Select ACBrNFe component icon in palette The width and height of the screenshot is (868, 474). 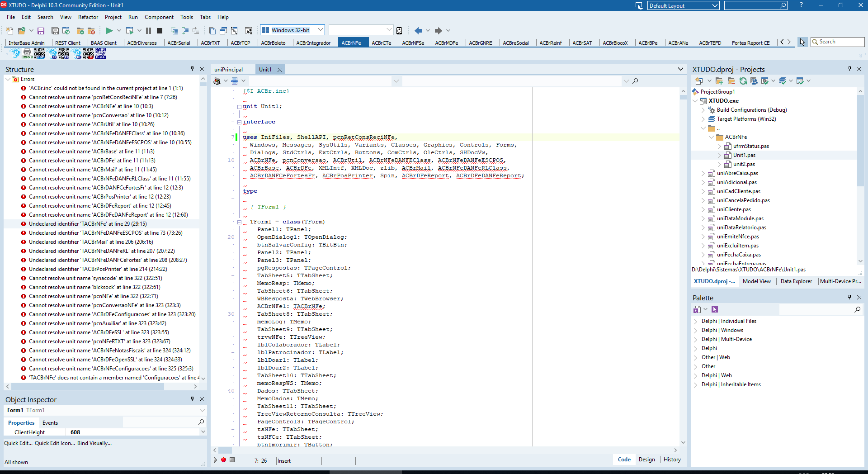point(15,53)
